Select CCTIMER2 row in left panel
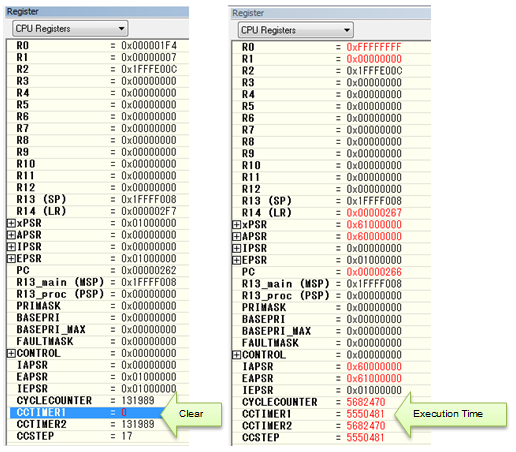Image resolution: width=516 pixels, height=452 pixels. (97, 424)
